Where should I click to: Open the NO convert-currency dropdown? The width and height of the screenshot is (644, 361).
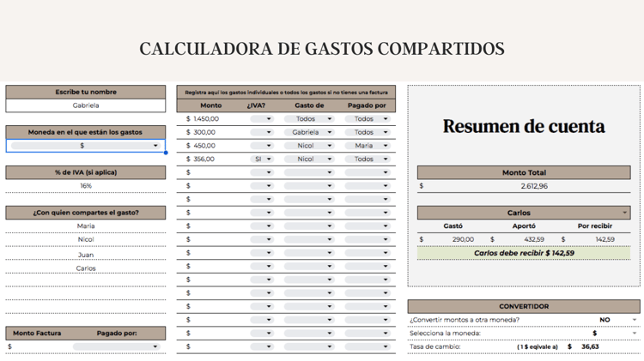(x=617, y=320)
